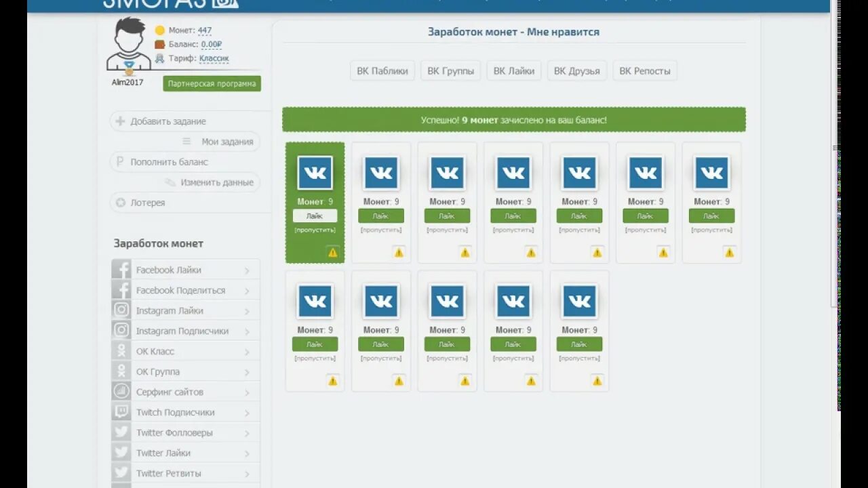868x488 pixels.
Task: Click the list icon beside Мои задания
Action: click(x=186, y=142)
